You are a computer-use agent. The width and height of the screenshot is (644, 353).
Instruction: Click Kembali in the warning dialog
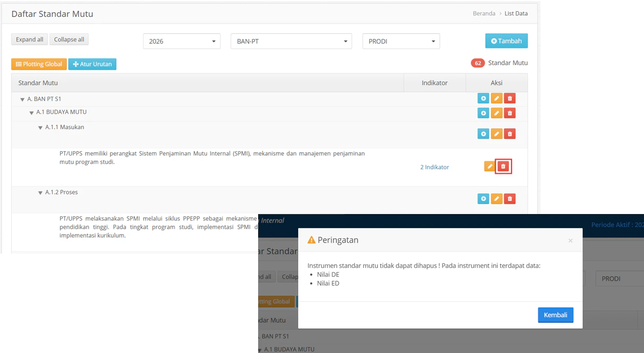tap(555, 315)
